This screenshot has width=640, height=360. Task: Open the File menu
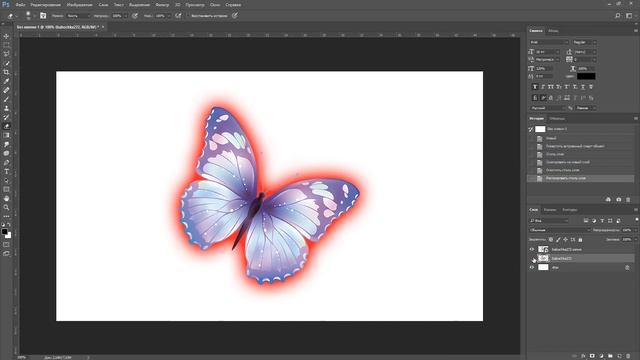pos(20,5)
